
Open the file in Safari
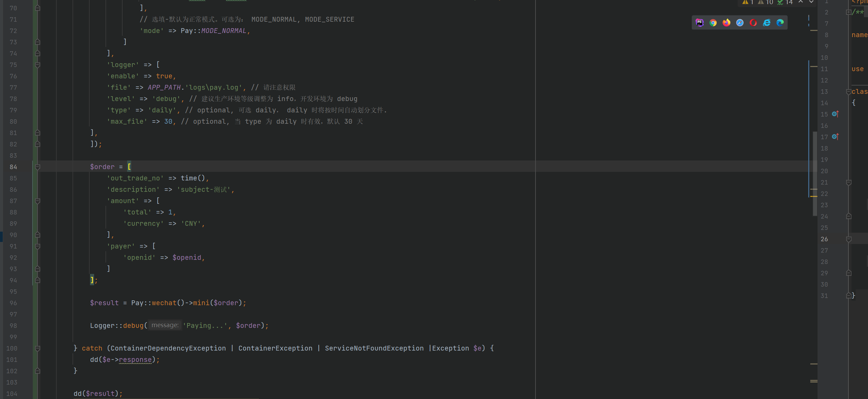coord(740,23)
